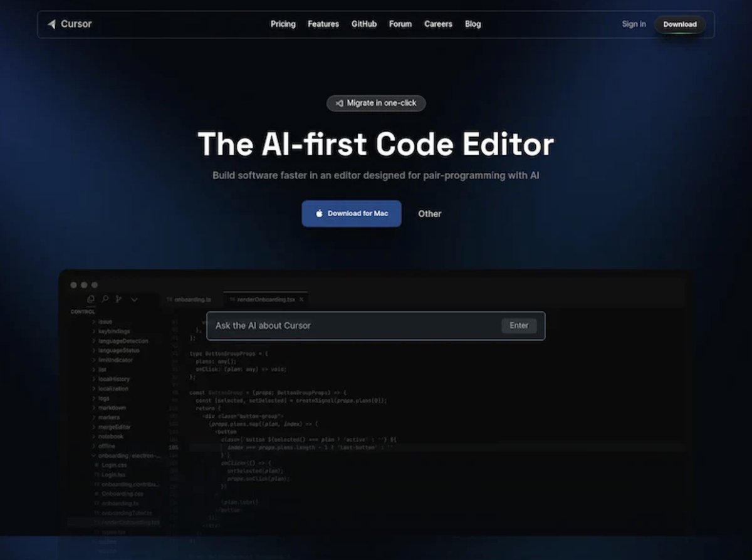The height and width of the screenshot is (560, 752).
Task: Open the Pricing page
Action: tap(283, 24)
